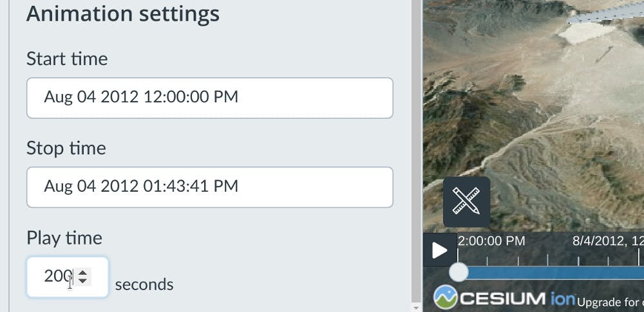Decrease Play time with the down arrow
The width and height of the screenshot is (644, 312).
click(x=82, y=282)
